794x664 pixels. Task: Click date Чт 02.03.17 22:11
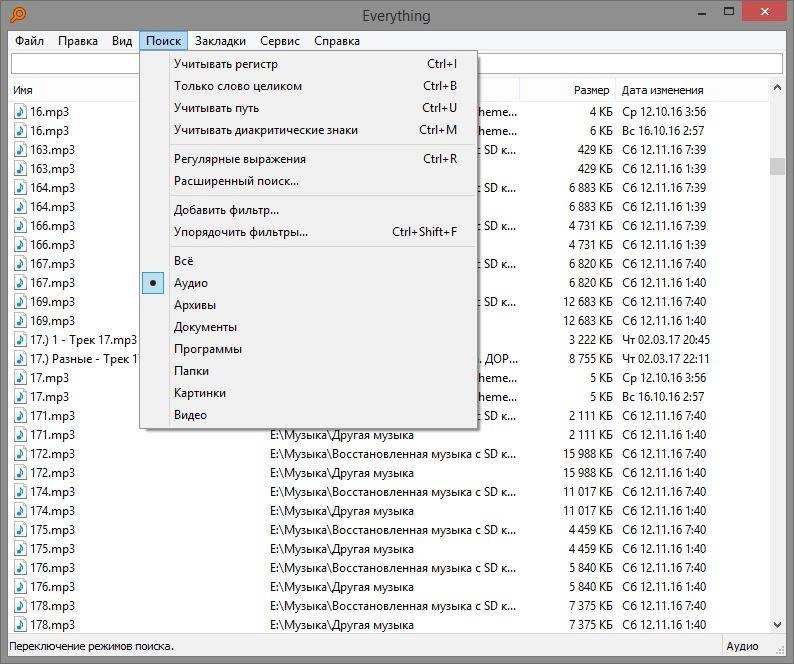tap(665, 359)
